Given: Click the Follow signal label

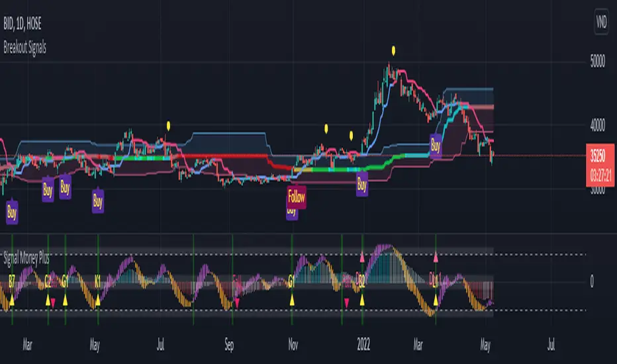Looking at the screenshot, I should click(x=297, y=197).
